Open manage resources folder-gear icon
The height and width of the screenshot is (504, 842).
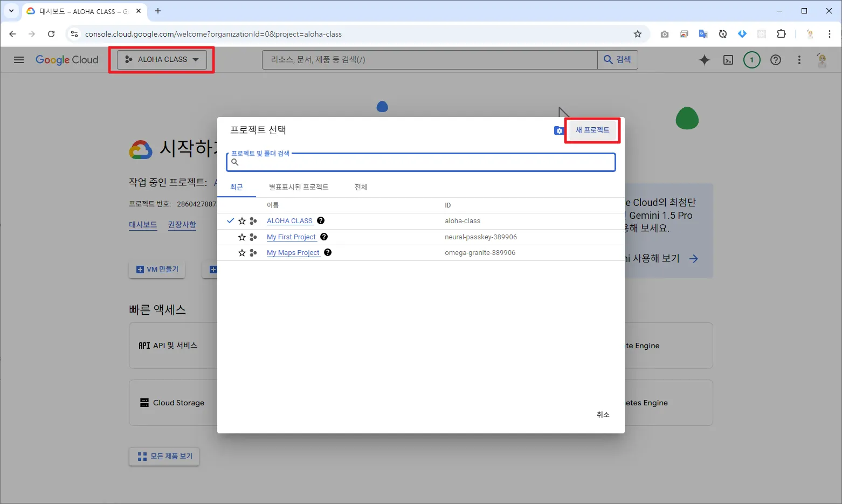[559, 130]
